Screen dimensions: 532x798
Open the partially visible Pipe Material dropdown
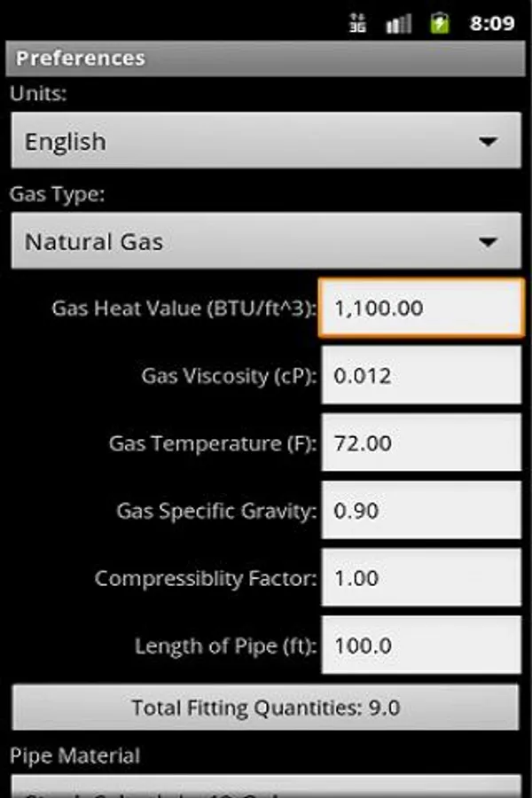click(x=266, y=786)
